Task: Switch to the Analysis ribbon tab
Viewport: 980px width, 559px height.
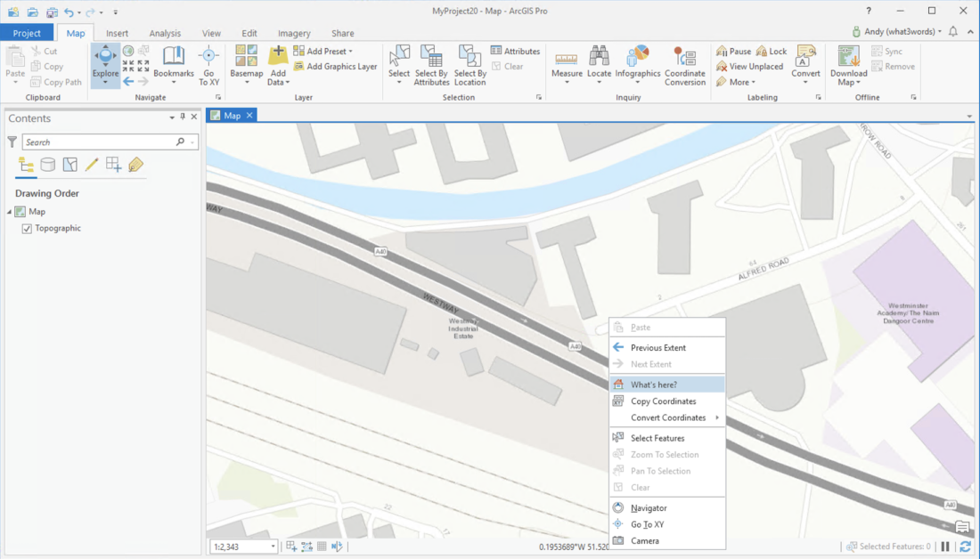Action: [165, 33]
